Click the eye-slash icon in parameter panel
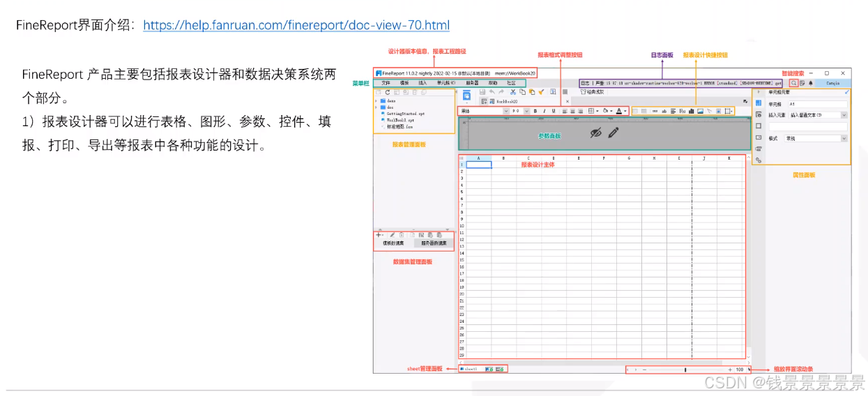868x396 pixels. point(595,132)
